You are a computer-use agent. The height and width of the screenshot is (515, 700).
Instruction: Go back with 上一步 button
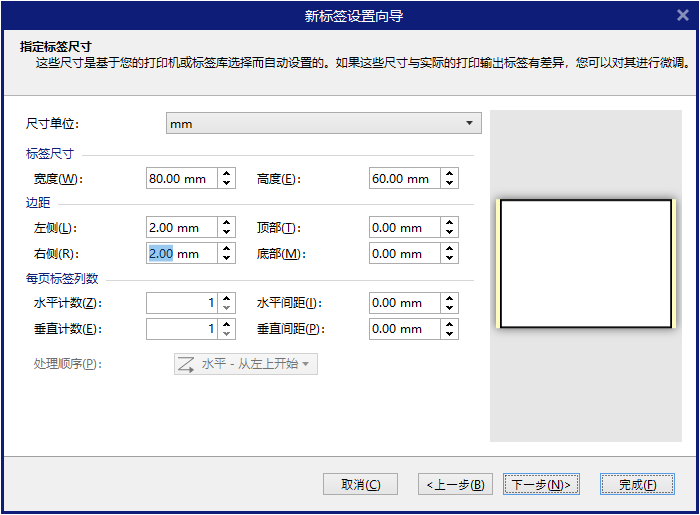point(455,485)
